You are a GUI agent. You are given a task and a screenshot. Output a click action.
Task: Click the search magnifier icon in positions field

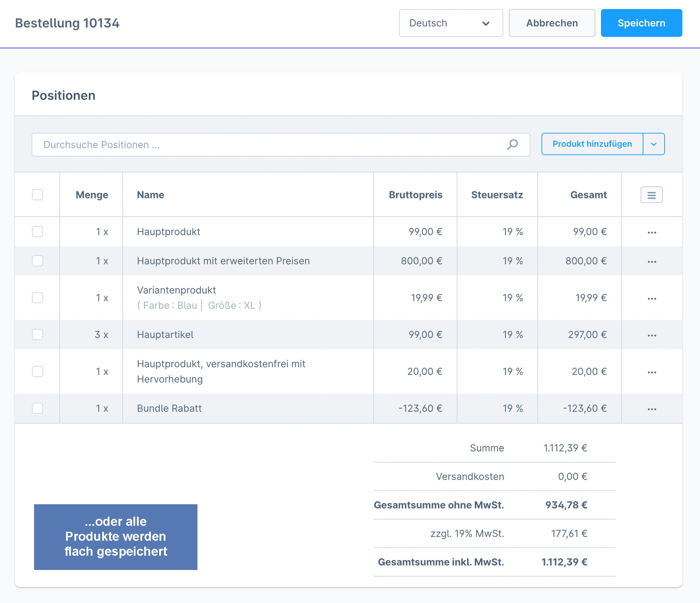512,144
